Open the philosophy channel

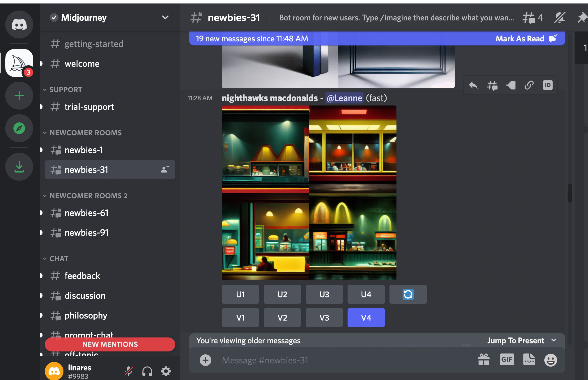(x=110, y=315)
